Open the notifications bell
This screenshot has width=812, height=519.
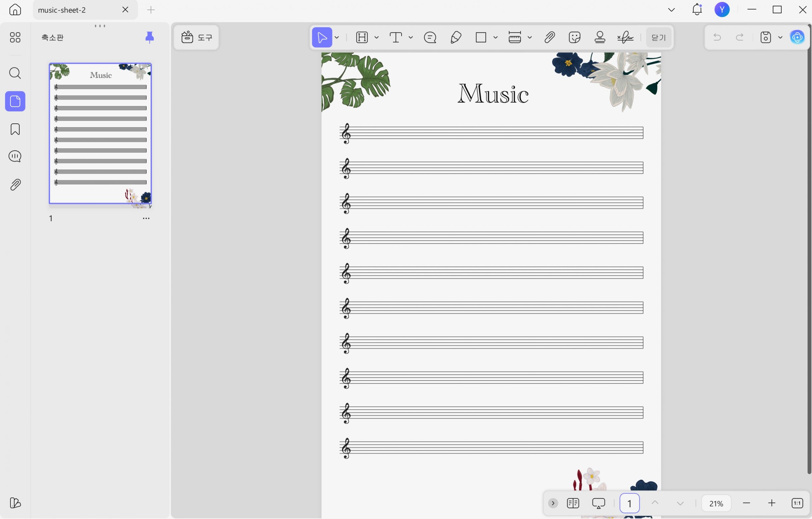697,10
